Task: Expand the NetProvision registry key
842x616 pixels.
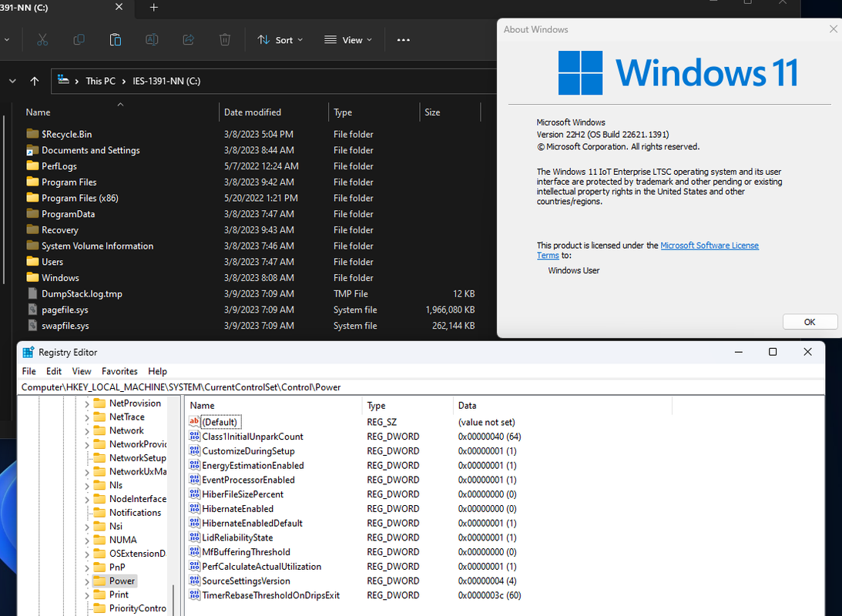Action: (86, 403)
